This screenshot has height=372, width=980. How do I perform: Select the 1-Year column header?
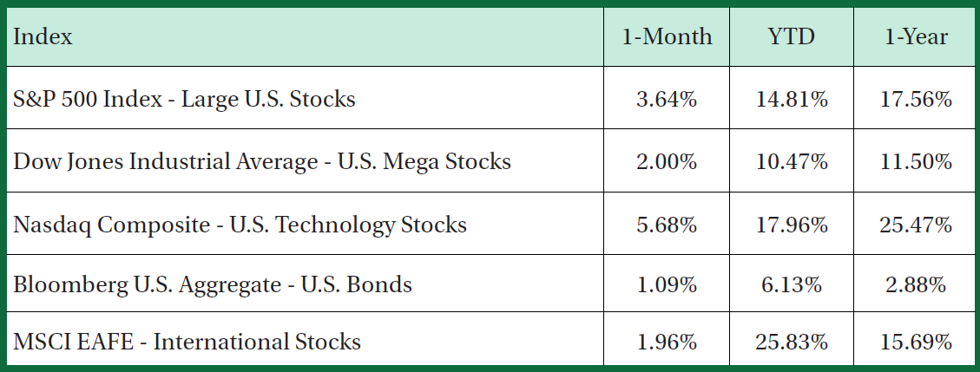click(x=916, y=37)
